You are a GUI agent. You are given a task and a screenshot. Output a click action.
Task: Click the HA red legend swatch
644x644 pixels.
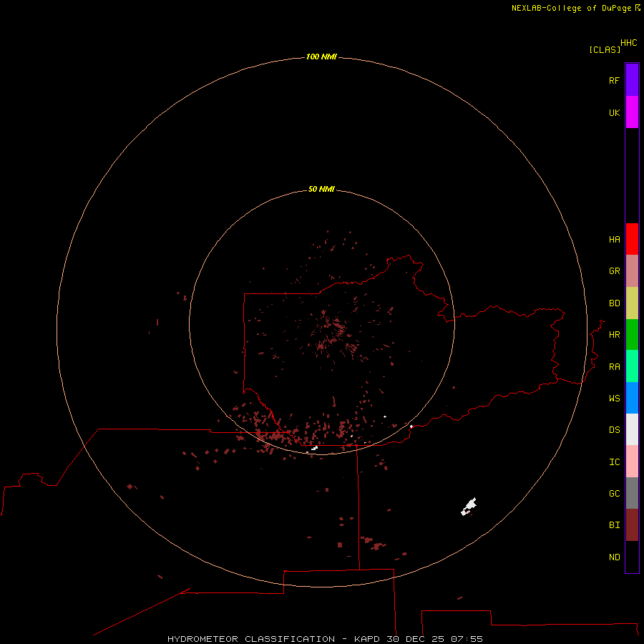[632, 239]
